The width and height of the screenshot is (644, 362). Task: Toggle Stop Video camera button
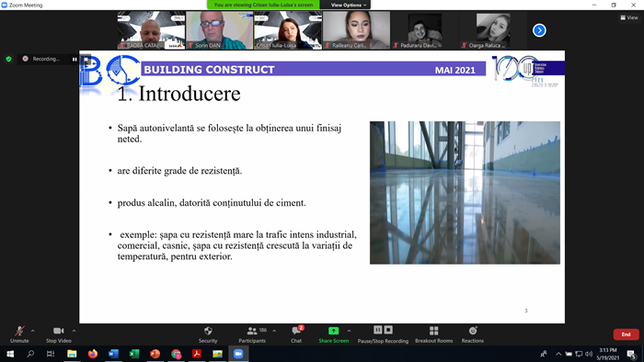pyautogui.click(x=58, y=334)
